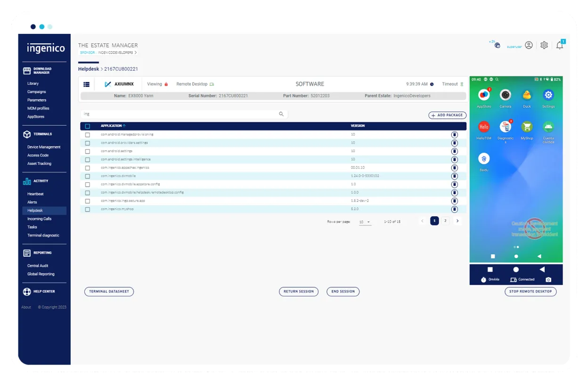The width and height of the screenshot is (588, 383).
Task: Check com.ingenico.myshop row checkbox
Action: click(x=88, y=209)
